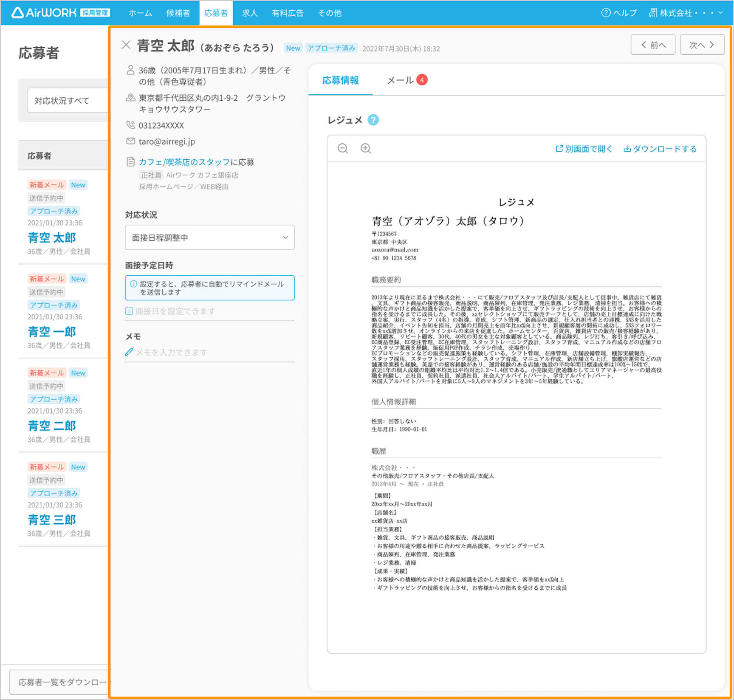Click the date 2022年7月30日(木) 18:32
The height and width of the screenshot is (700, 734).
click(x=401, y=49)
